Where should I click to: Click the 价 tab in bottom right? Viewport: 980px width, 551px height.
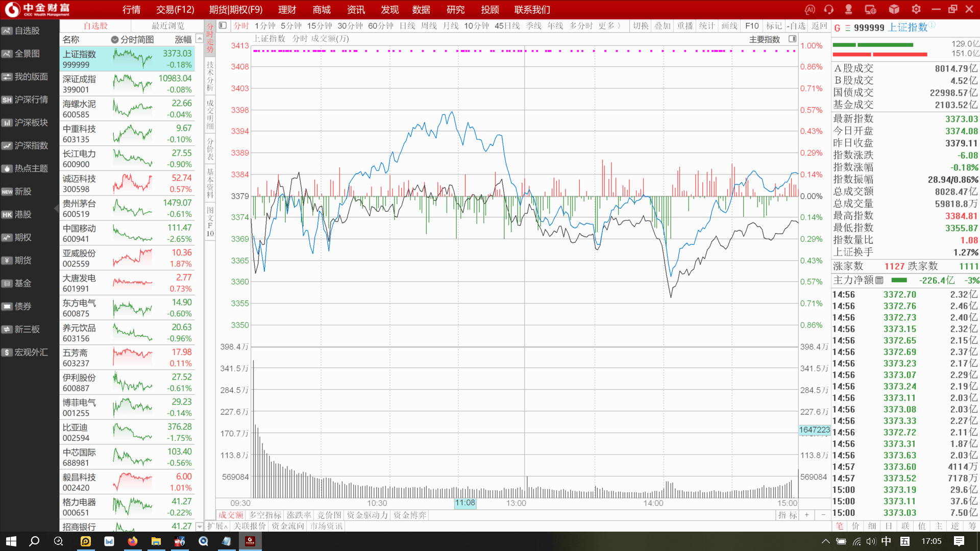click(x=855, y=526)
